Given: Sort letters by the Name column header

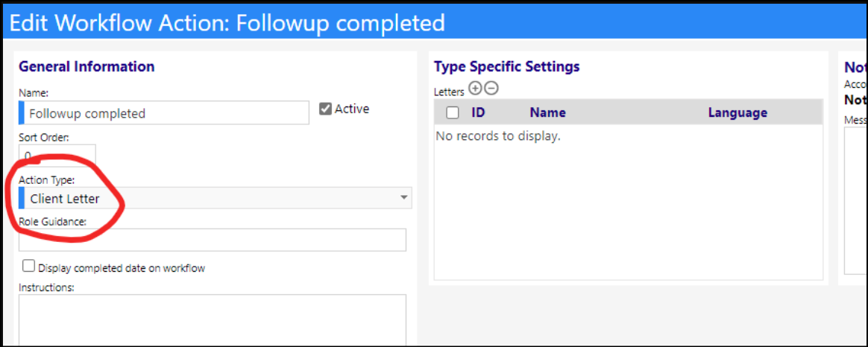Looking at the screenshot, I should 547,112.
